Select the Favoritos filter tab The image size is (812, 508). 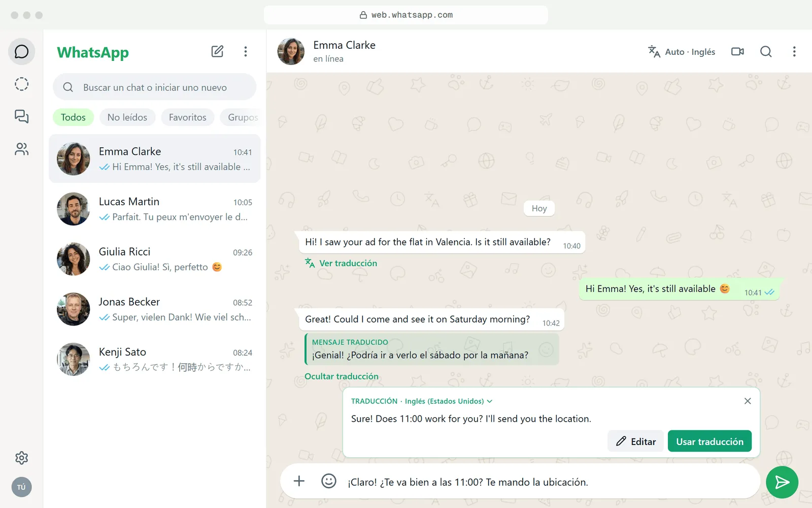188,117
